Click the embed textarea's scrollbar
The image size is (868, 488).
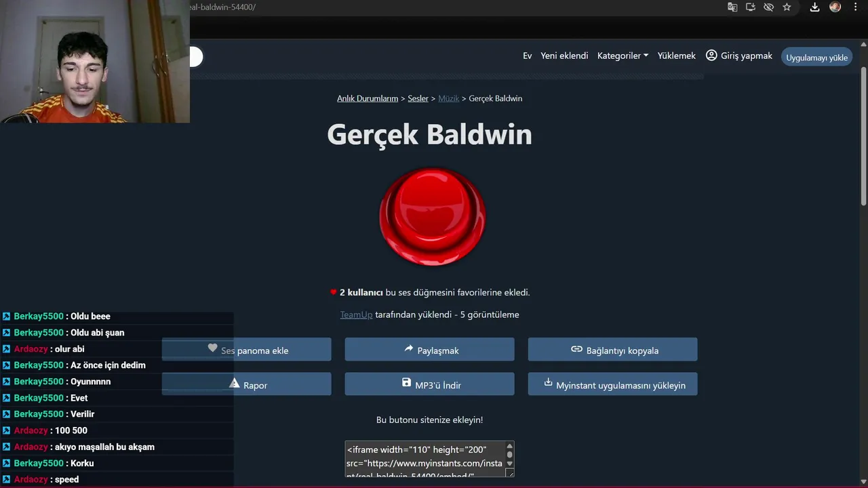(510, 455)
